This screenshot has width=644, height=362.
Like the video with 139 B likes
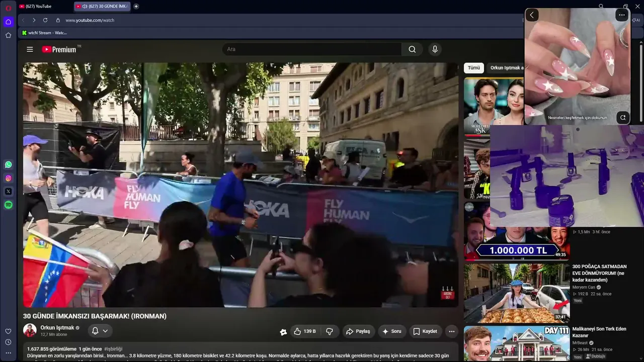point(305,331)
